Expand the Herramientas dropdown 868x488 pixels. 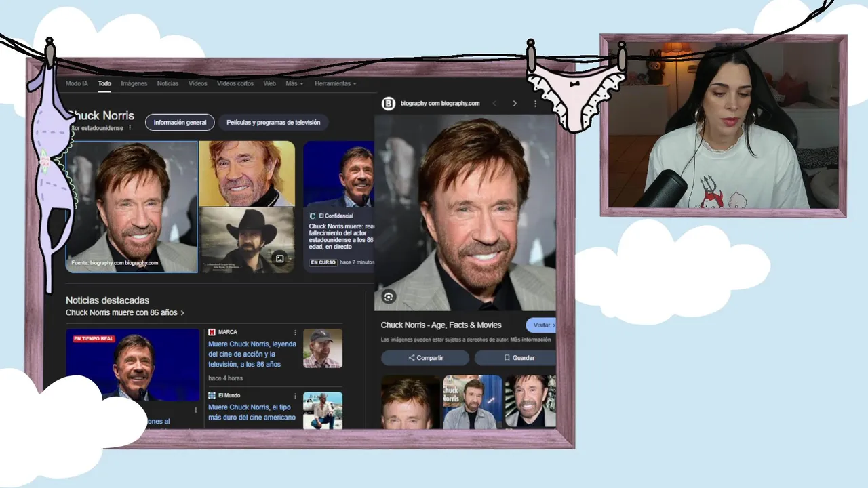pos(335,83)
